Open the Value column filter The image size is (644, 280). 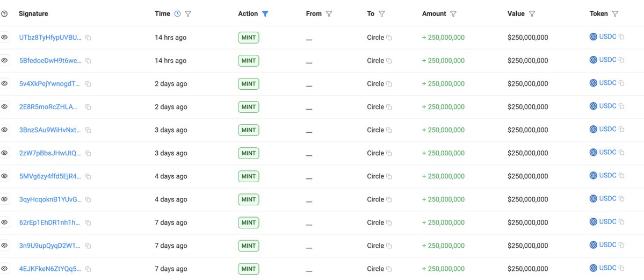pyautogui.click(x=532, y=14)
